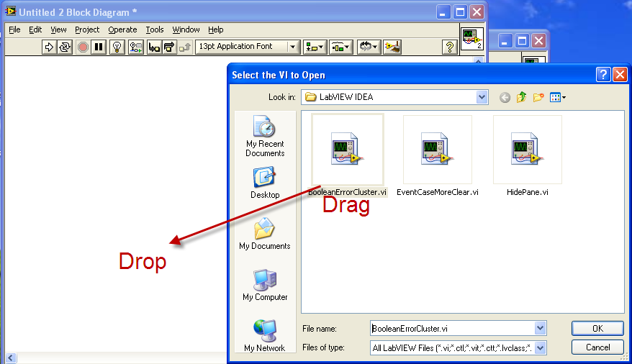Go to My Network places

[264, 336]
